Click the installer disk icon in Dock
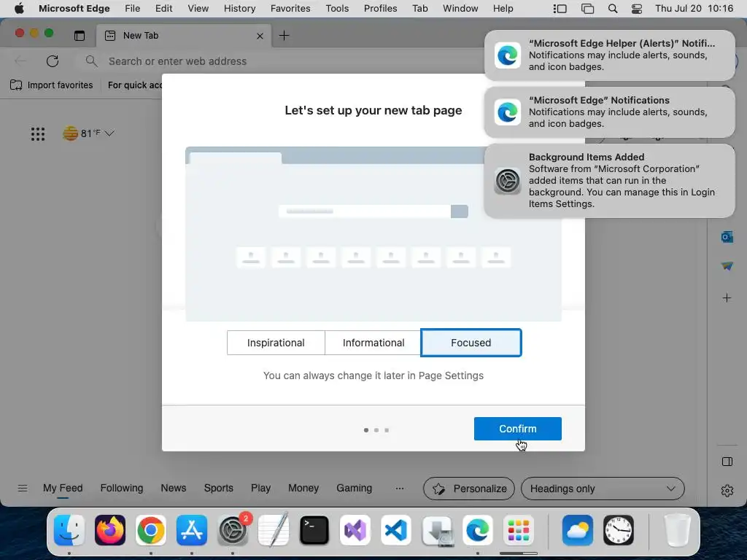Image resolution: width=747 pixels, height=560 pixels. [x=437, y=530]
